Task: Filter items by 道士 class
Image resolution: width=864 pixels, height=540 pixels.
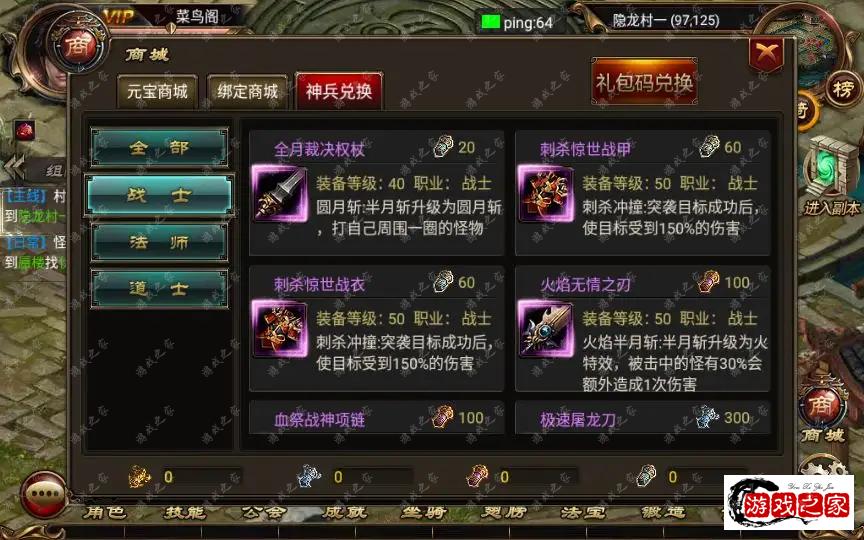Action: [x=159, y=289]
